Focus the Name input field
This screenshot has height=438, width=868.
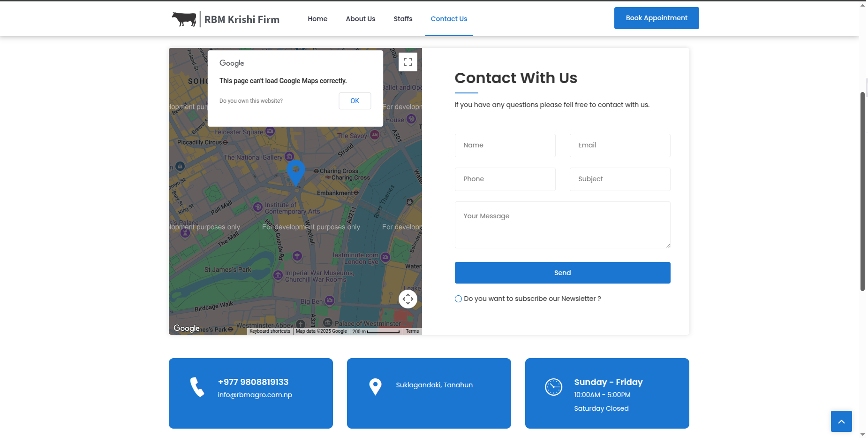coord(505,146)
